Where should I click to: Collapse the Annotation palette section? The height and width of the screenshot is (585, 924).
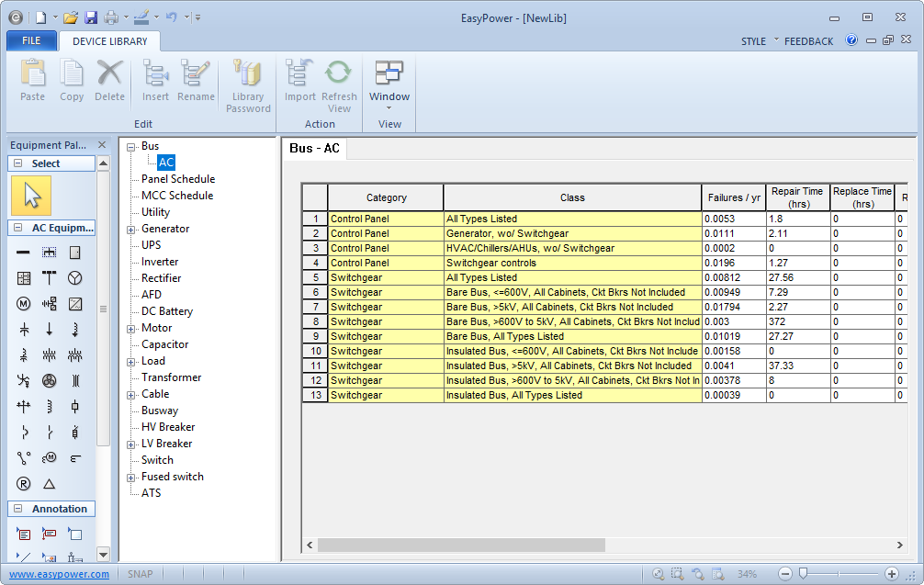(x=17, y=509)
